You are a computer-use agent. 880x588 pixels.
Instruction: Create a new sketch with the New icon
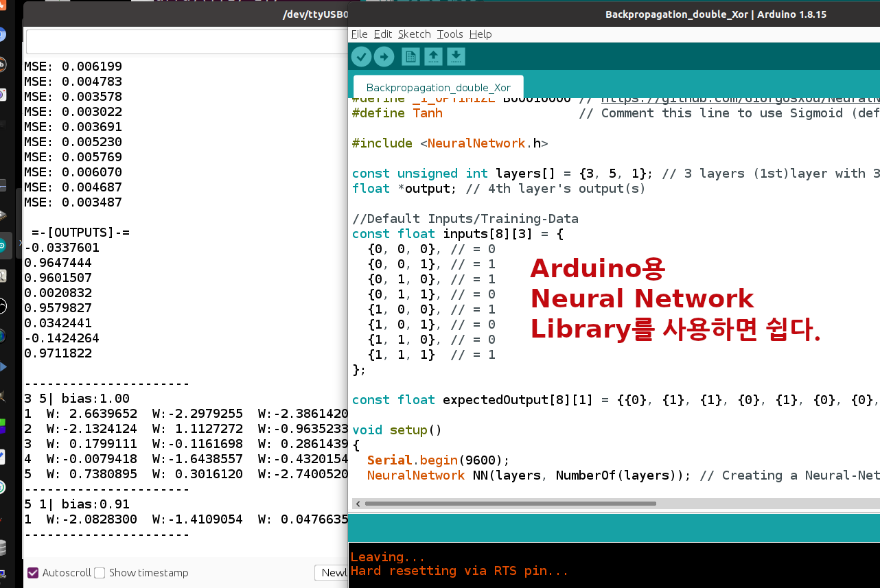click(x=410, y=56)
